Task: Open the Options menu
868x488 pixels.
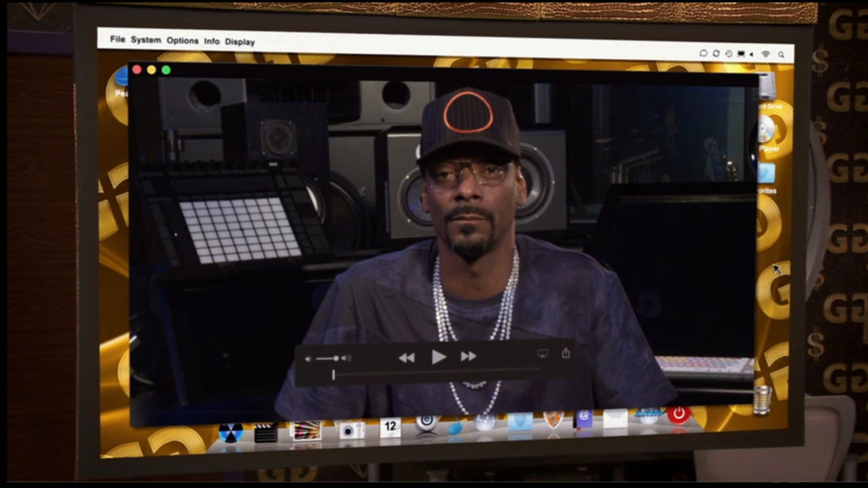Action: click(182, 41)
